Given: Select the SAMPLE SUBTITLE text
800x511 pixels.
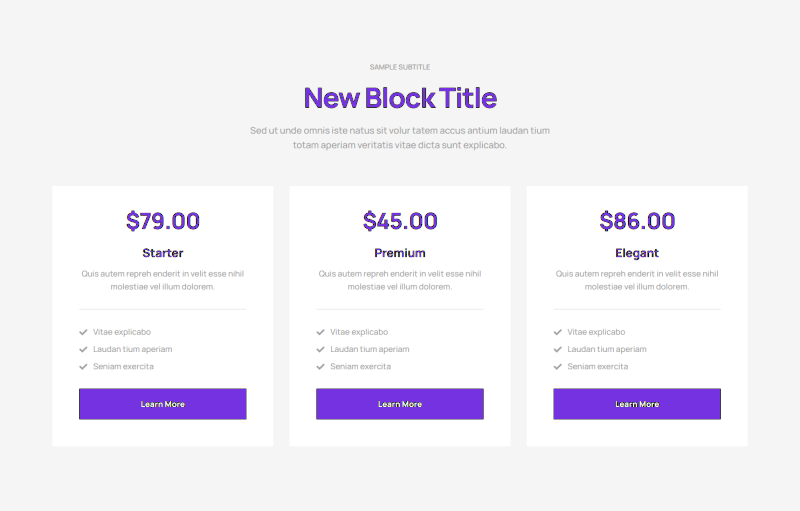Looking at the screenshot, I should click(400, 67).
